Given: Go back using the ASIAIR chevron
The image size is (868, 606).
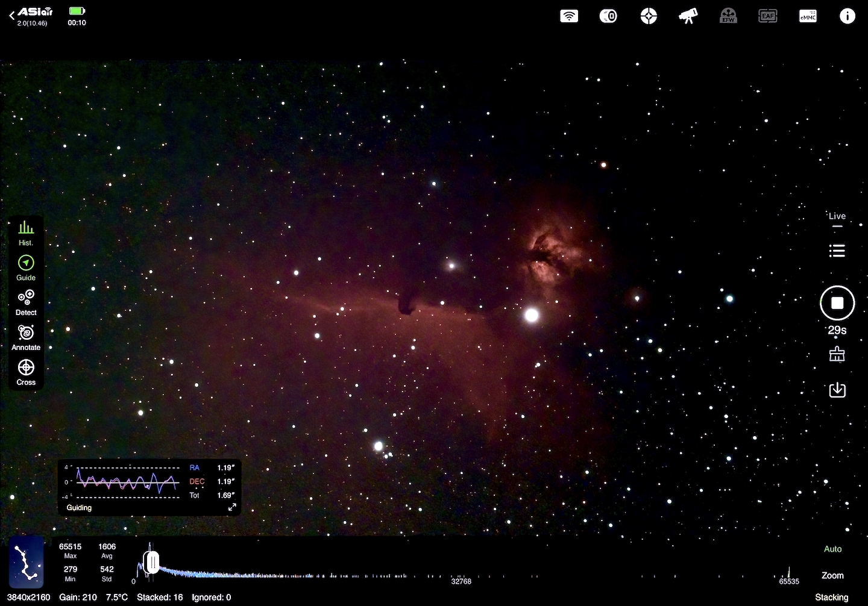Looking at the screenshot, I should click(12, 16).
